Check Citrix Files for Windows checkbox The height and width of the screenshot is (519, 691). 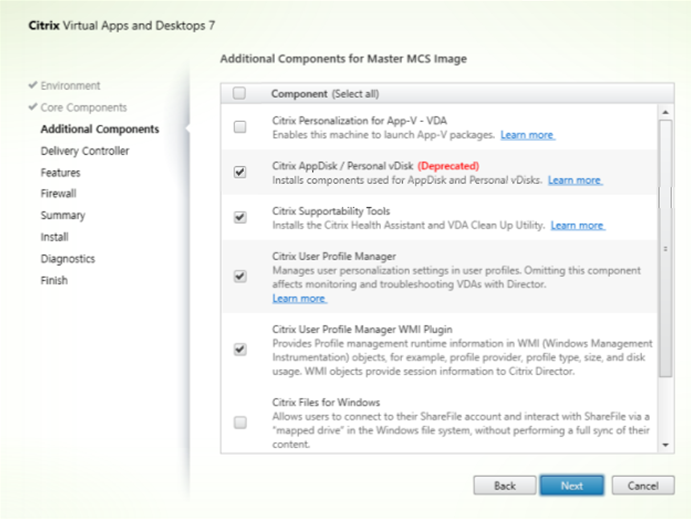click(x=240, y=423)
